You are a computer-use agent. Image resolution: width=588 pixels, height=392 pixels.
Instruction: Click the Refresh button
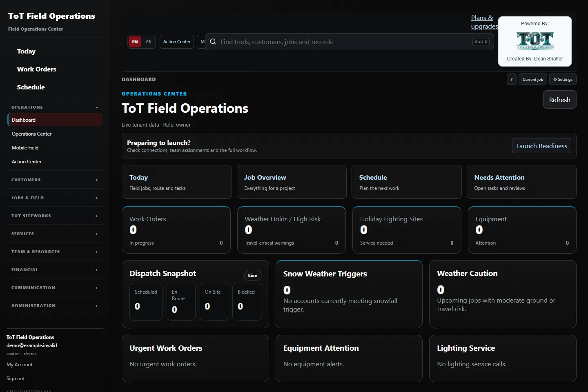(560, 100)
